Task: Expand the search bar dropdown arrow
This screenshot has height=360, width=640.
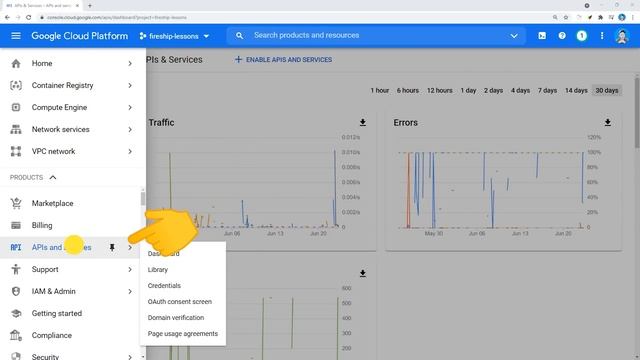Action: [x=514, y=36]
